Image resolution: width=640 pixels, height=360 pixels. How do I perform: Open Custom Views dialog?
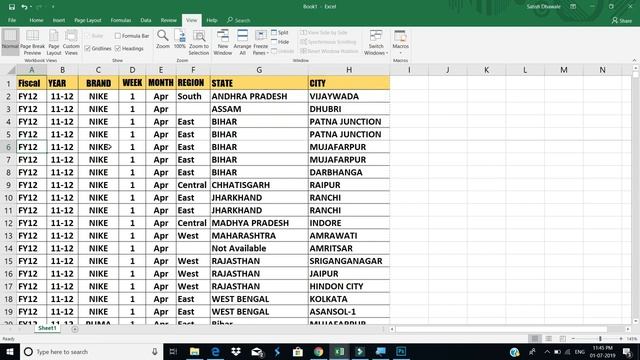click(71, 42)
